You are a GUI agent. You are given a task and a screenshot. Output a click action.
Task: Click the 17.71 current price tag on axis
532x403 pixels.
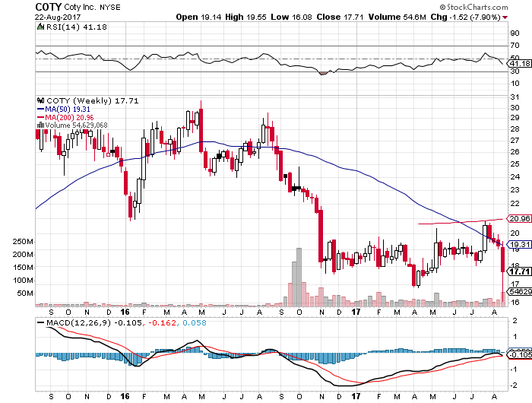pyautogui.click(x=518, y=271)
